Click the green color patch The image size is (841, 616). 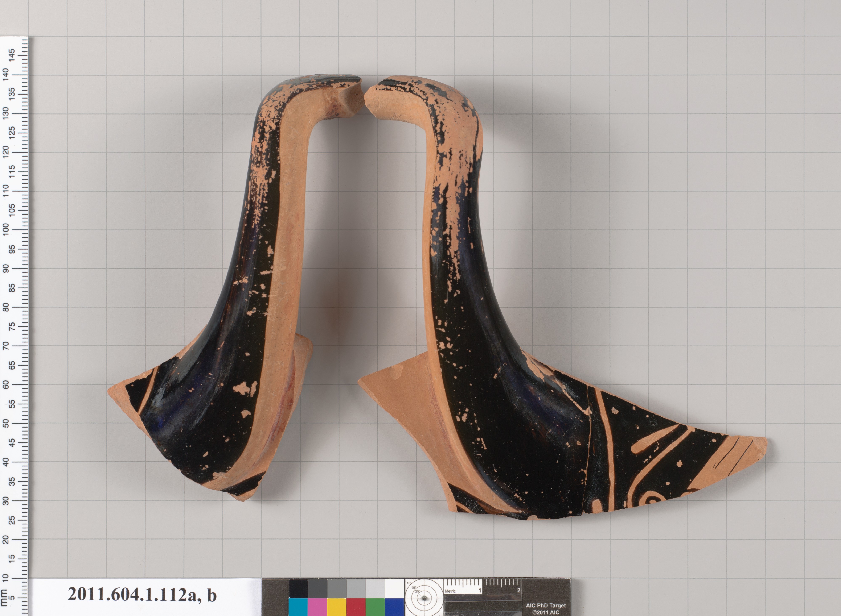point(375,607)
